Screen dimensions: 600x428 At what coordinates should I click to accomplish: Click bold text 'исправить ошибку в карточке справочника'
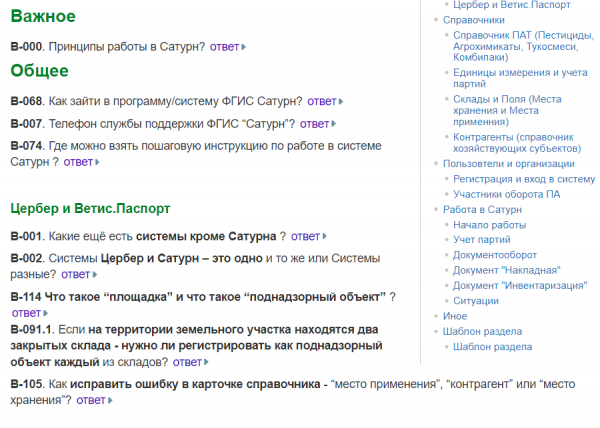click(x=195, y=384)
